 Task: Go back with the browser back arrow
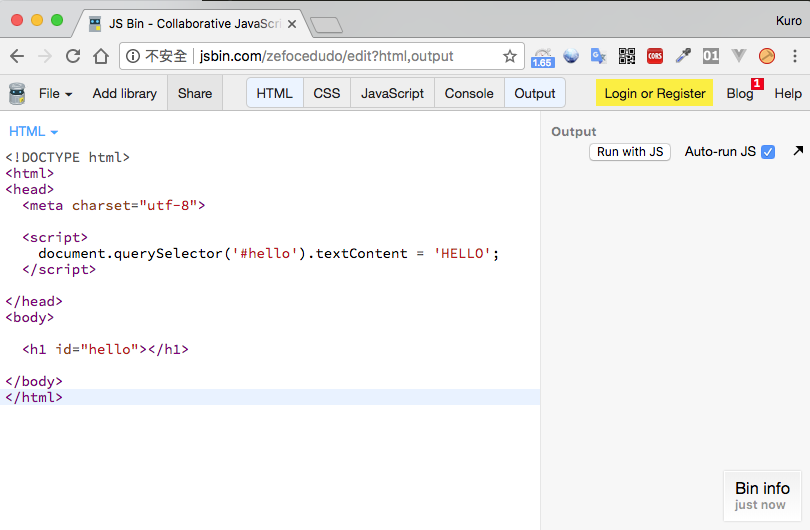point(17,56)
